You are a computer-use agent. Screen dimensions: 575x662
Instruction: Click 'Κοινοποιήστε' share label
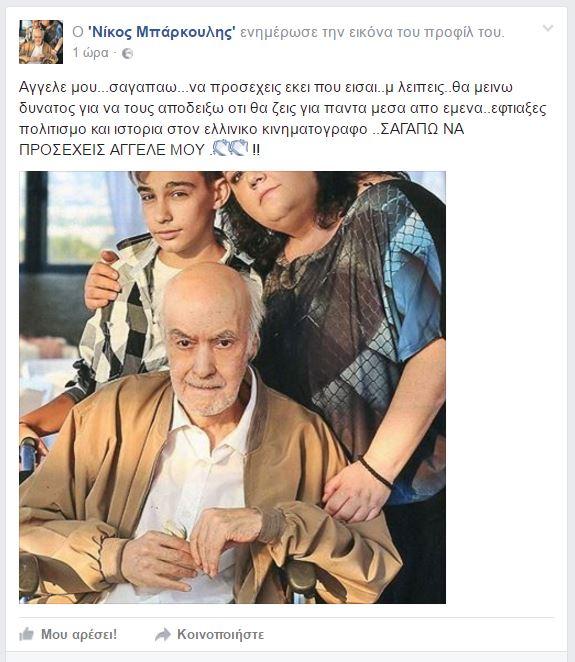(x=220, y=634)
